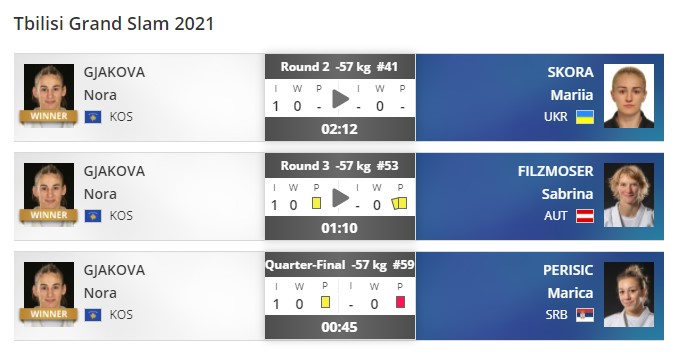The image size is (699, 363).
Task: Click the Serbia flag next to SRB
Action: [x=584, y=315]
